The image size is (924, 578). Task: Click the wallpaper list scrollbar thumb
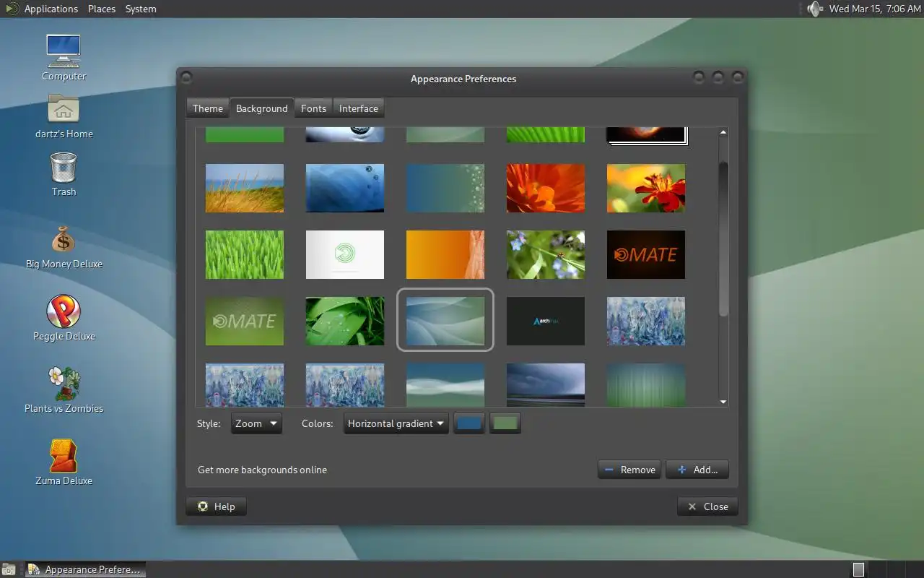pos(723,238)
